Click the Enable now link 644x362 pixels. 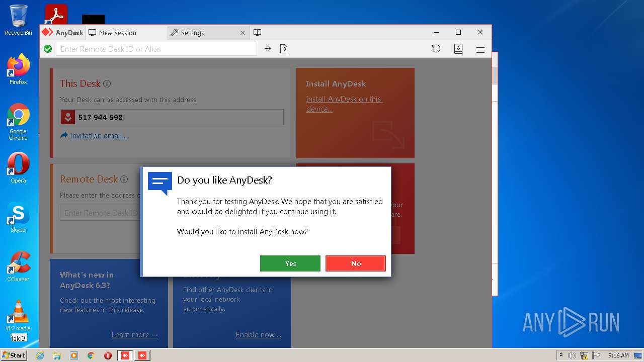[259, 335]
